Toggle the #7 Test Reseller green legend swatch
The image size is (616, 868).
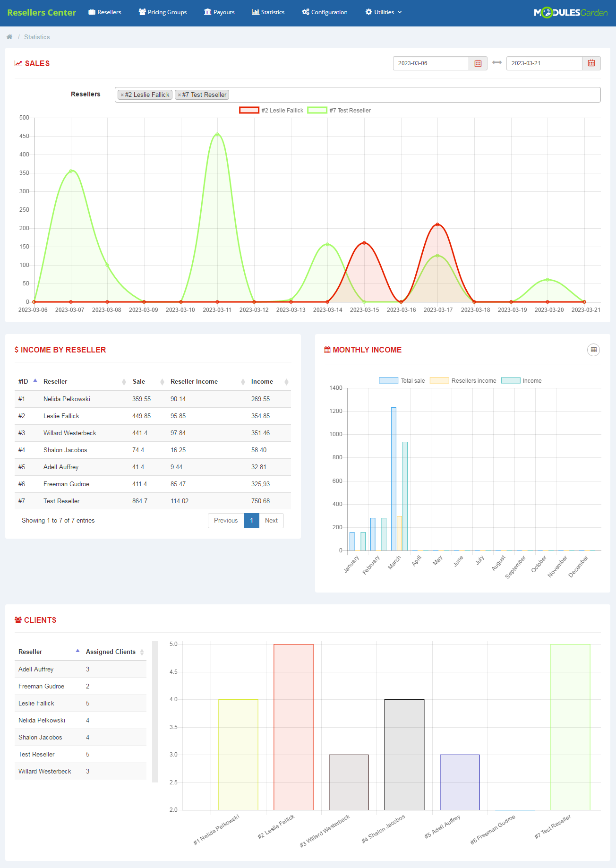coord(317,110)
